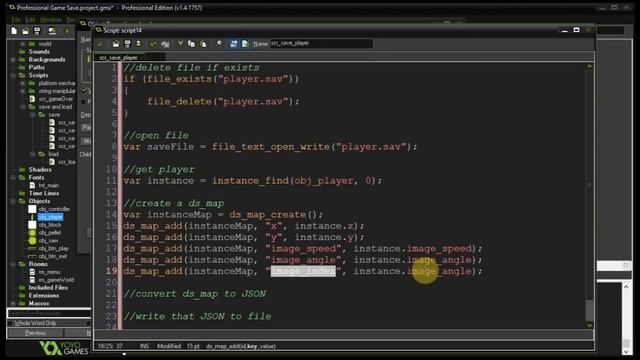Select the Included Files folder

(48, 288)
